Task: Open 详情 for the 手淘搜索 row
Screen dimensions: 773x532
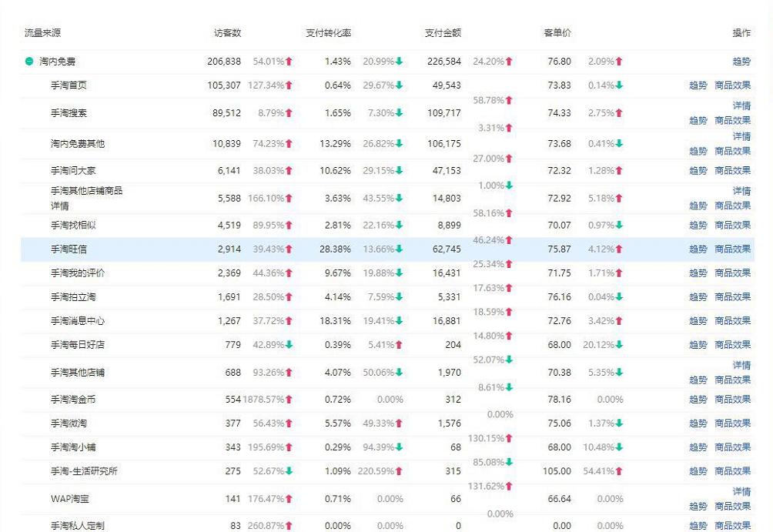Action: (741, 105)
